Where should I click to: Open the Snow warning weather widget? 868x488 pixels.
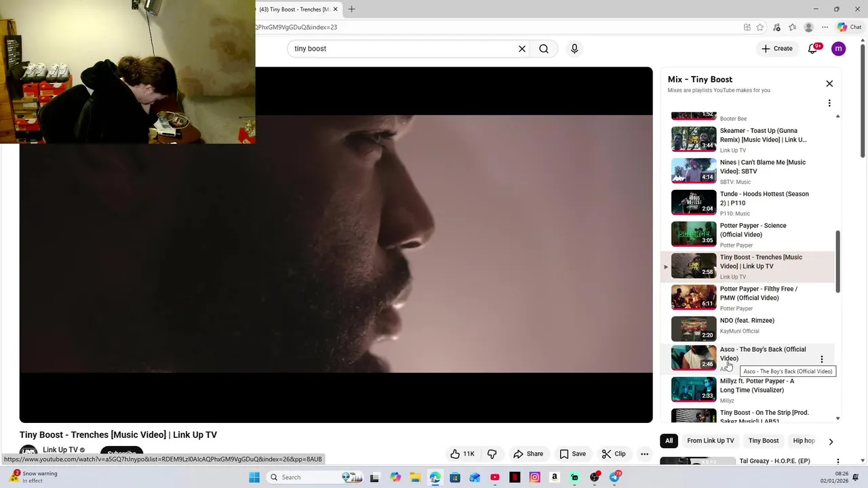click(x=34, y=477)
